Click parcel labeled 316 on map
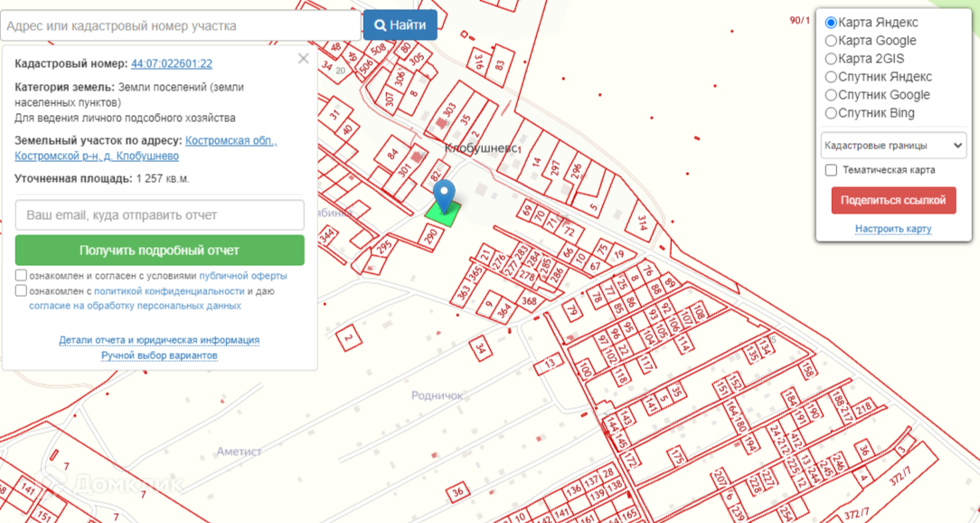Image resolution: width=980 pixels, height=523 pixels. pyautogui.click(x=478, y=62)
